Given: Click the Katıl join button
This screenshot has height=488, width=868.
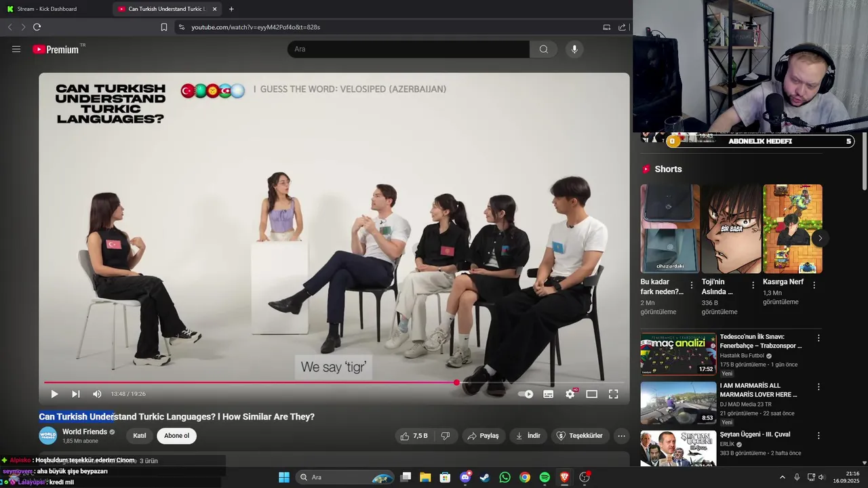Looking at the screenshot, I should 140,436.
